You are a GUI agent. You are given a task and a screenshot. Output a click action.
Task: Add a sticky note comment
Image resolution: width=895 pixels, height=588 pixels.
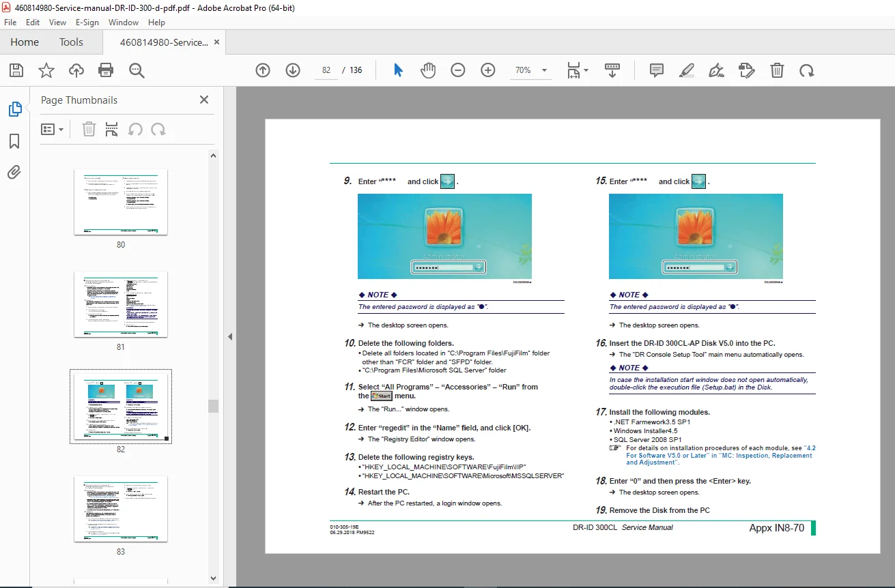pos(657,70)
